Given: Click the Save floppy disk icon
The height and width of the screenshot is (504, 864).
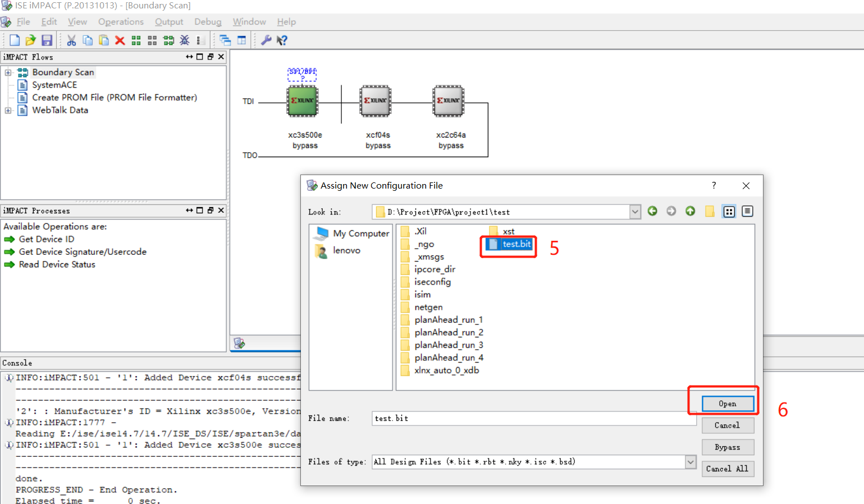Looking at the screenshot, I should [47, 40].
